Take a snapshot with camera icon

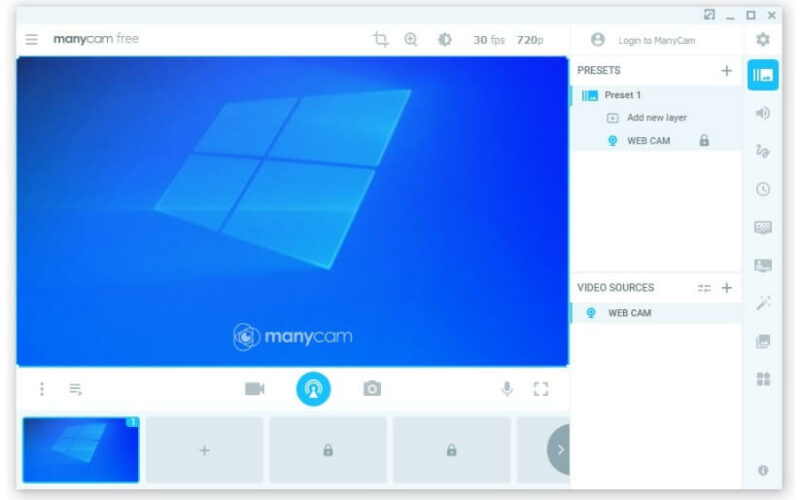(372, 389)
